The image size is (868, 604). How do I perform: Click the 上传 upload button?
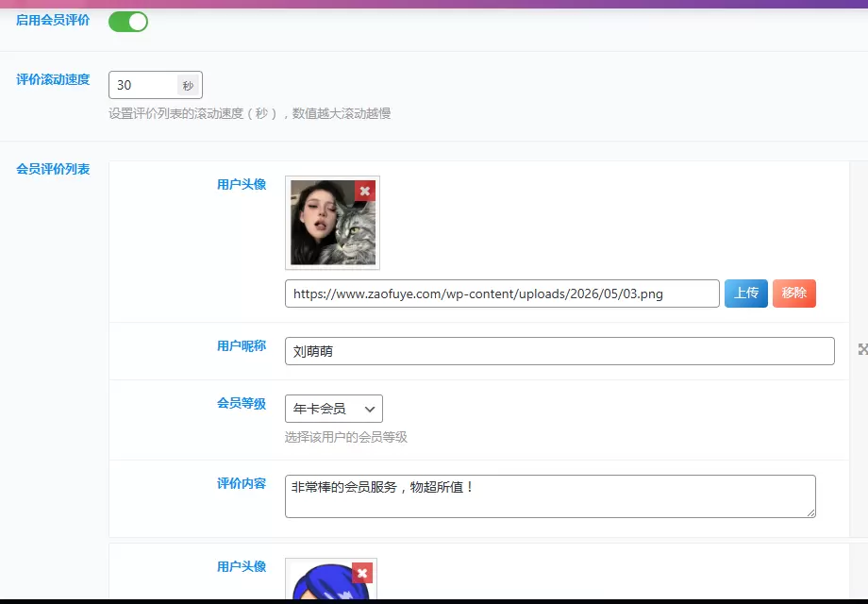(745, 294)
